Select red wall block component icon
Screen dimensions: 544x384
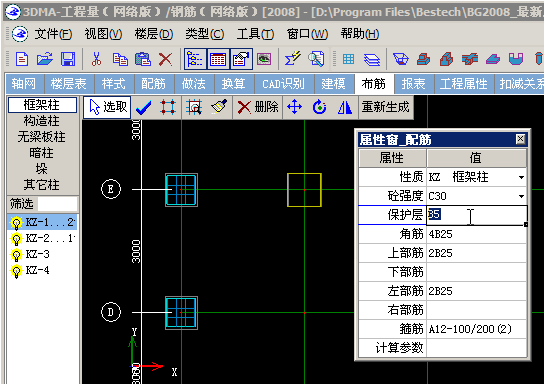(447, 59)
